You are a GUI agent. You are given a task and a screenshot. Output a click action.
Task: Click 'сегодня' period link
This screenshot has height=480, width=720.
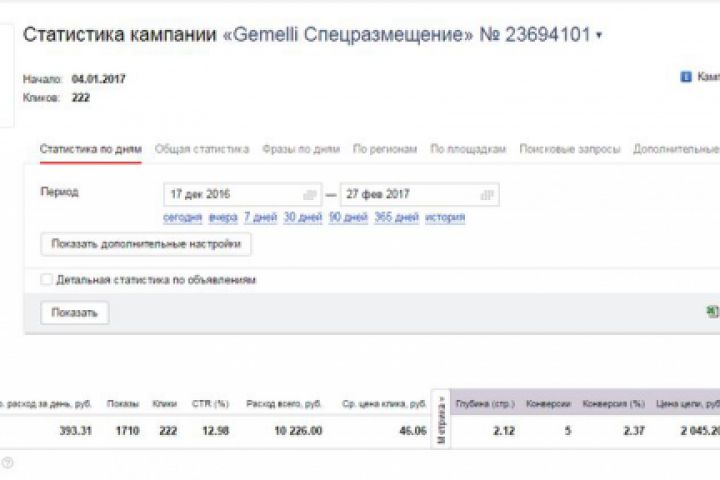[x=182, y=217]
